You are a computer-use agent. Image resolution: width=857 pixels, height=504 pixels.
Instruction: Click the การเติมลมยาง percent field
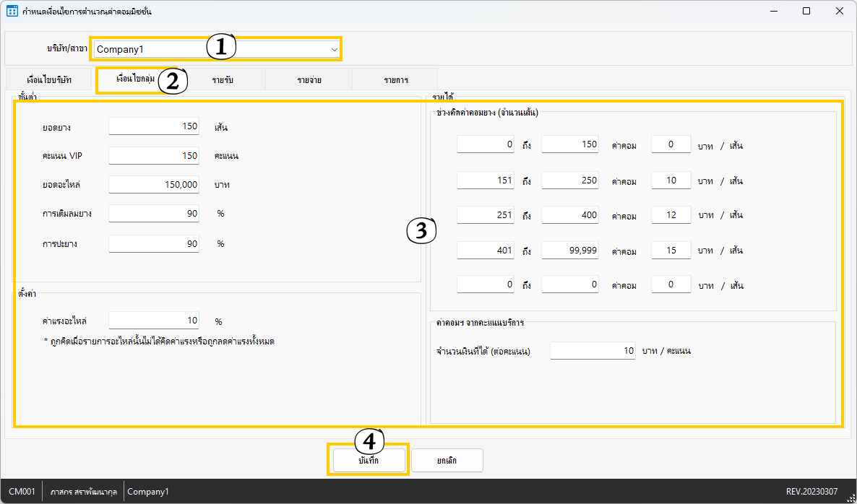point(153,214)
